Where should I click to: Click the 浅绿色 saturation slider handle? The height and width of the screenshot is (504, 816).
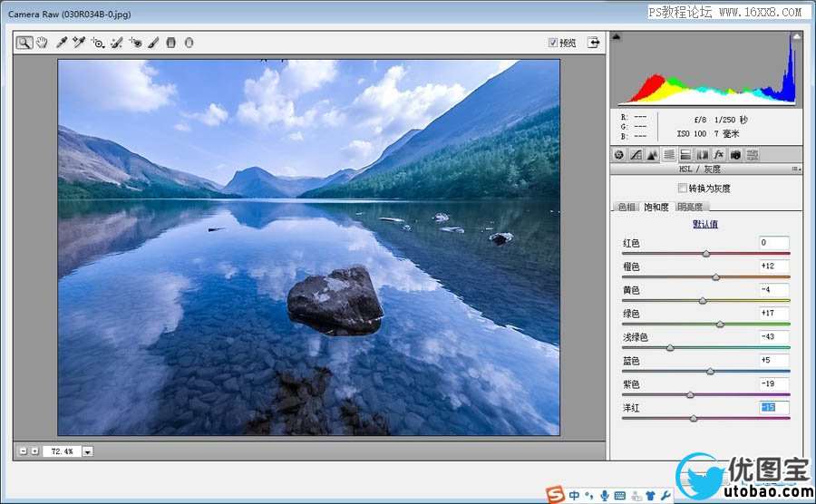[670, 347]
